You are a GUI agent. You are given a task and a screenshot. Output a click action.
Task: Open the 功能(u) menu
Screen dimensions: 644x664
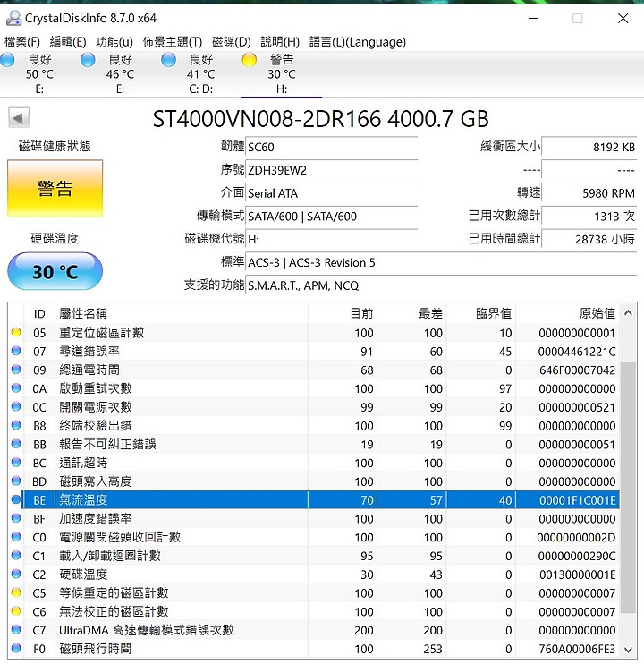pyautogui.click(x=114, y=42)
